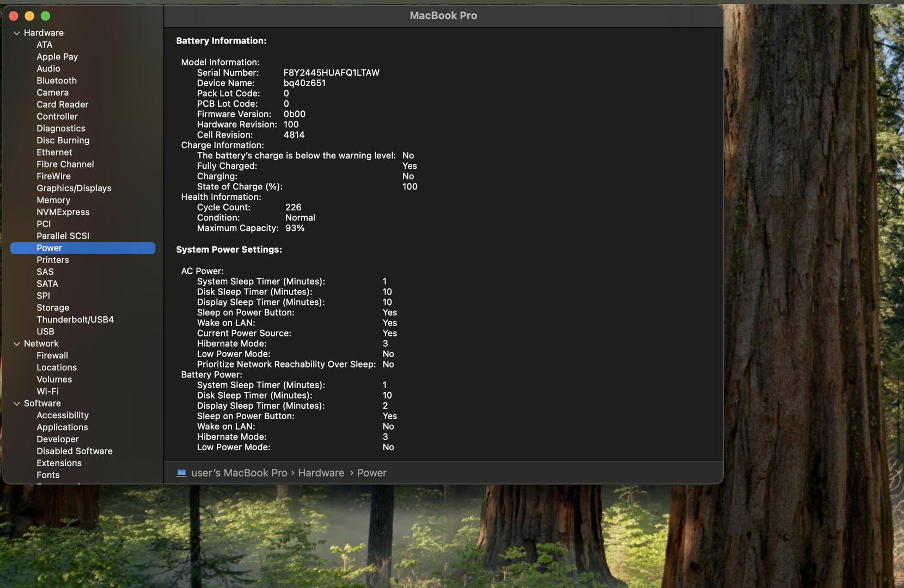Collapse the Software section chevron
Screen dimensions: 904x588
17,404
